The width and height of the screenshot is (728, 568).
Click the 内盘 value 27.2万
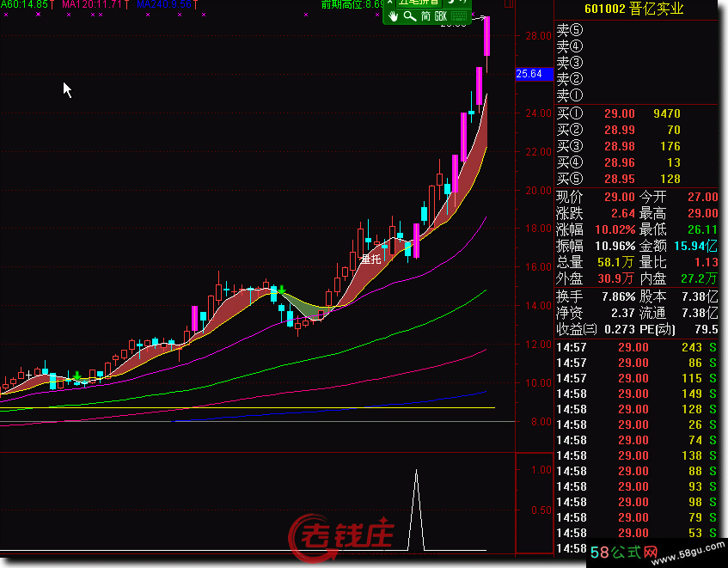pyautogui.click(x=700, y=278)
